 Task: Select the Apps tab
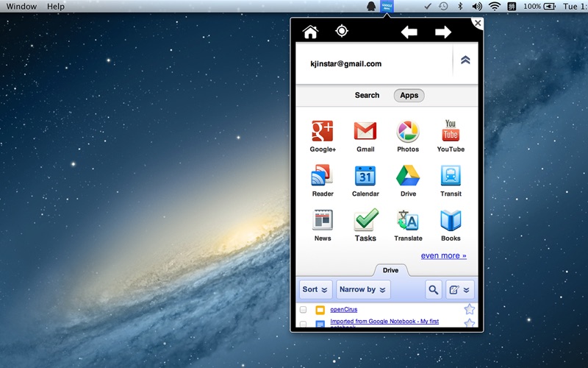[409, 96]
